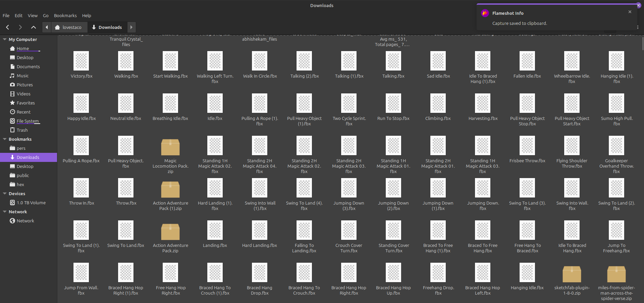This screenshot has height=303, width=644.
Task: Open the Music folder in the sidebar
Action: [x=22, y=76]
